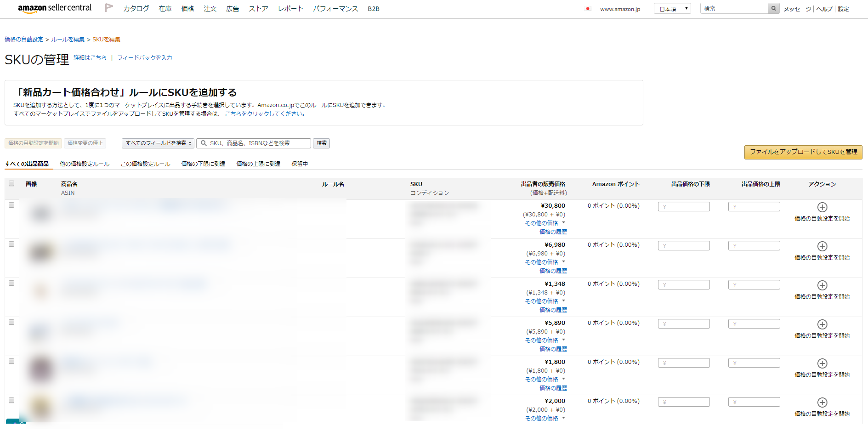Click the 出品価格の下限 field for ¥30,800 row

[684, 207]
